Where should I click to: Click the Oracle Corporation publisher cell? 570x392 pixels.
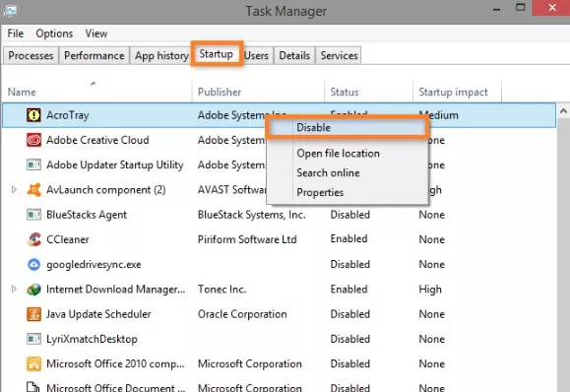coord(242,314)
